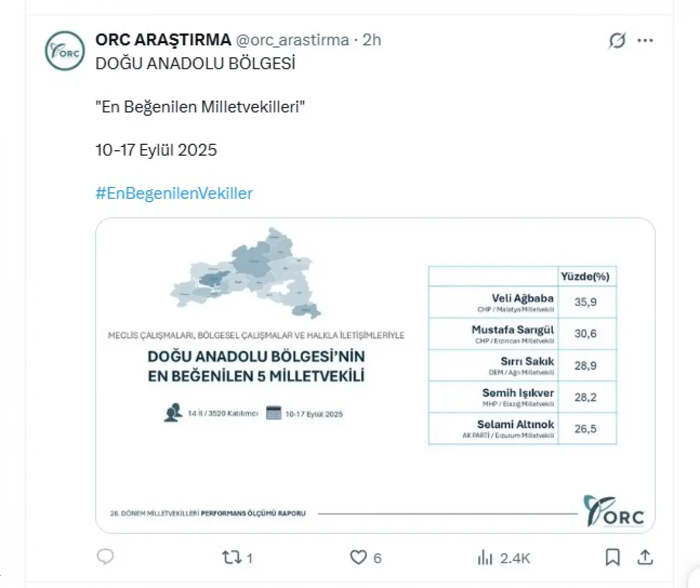Image resolution: width=700 pixels, height=588 pixels.
Task: Click the reply speech bubble icon
Action: [x=105, y=557]
